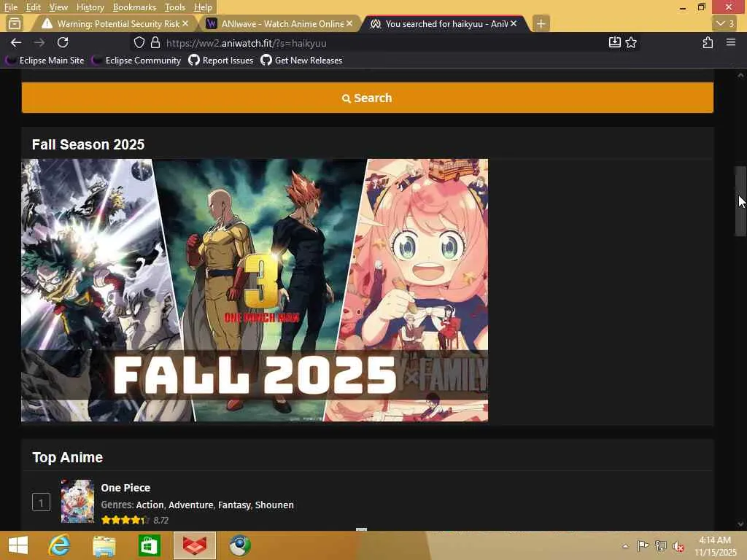Open Eclipse Main Site bookmark
The image size is (747, 560).
(x=44, y=61)
